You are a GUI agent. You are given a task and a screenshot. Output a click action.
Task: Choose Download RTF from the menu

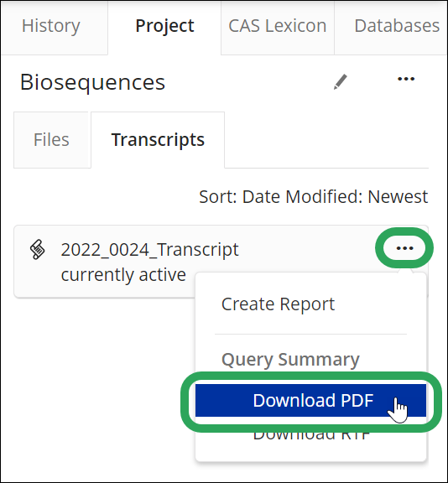310,434
